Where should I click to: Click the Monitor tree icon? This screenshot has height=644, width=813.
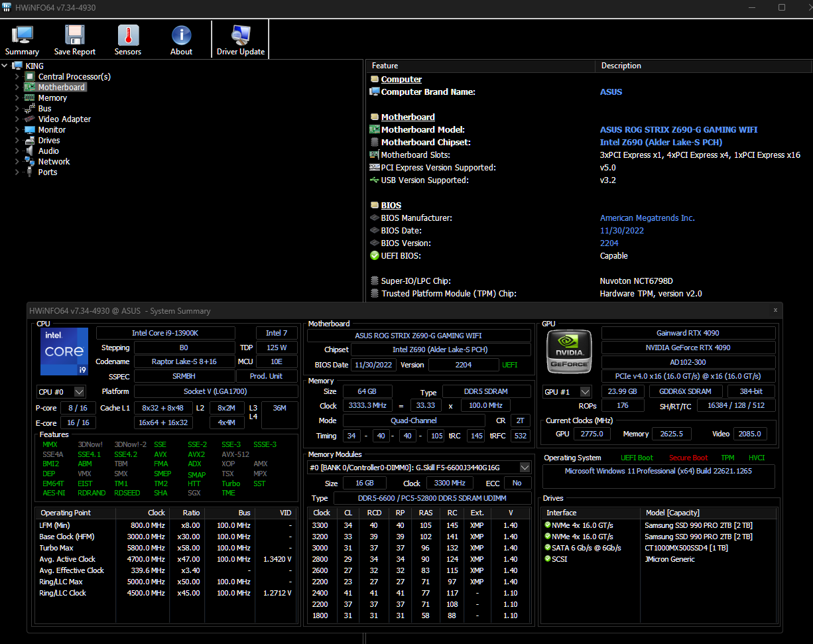tap(30, 129)
